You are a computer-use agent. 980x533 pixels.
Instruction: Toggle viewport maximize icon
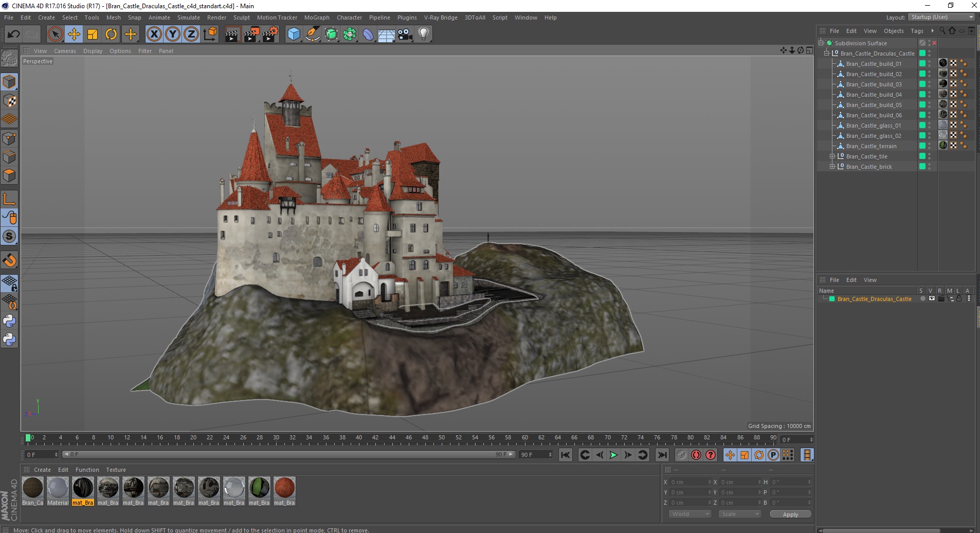[810, 50]
